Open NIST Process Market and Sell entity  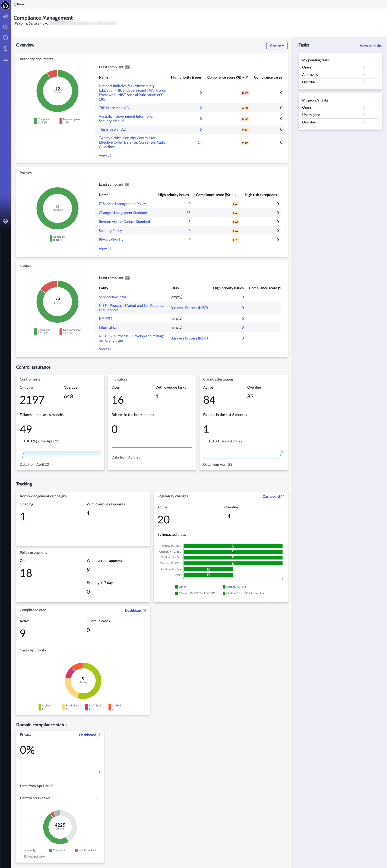click(x=131, y=308)
